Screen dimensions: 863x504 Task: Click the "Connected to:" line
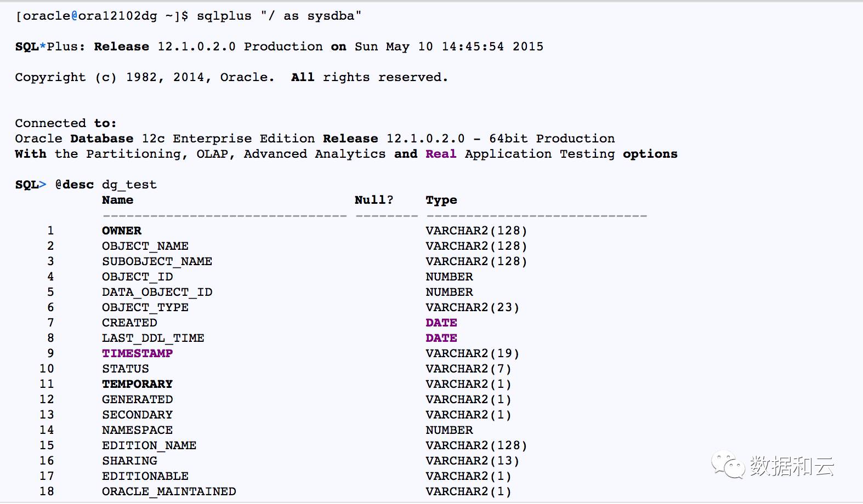(x=66, y=123)
